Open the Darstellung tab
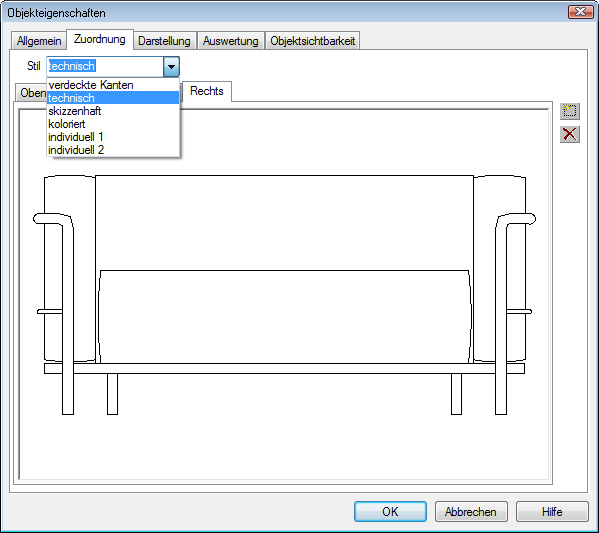 point(164,41)
